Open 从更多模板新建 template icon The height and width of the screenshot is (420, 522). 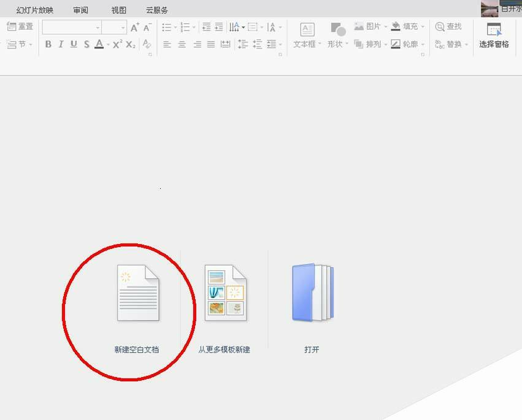coord(225,293)
